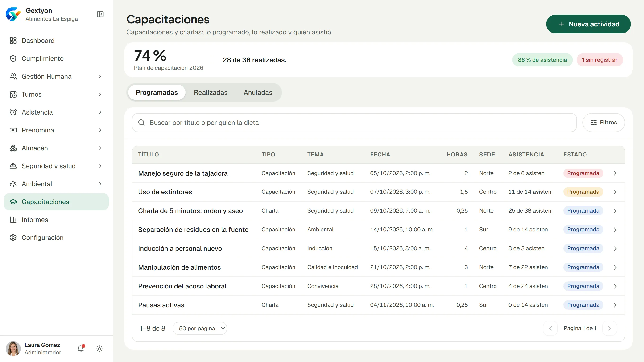Switch to the Anuladas tab

click(x=258, y=92)
